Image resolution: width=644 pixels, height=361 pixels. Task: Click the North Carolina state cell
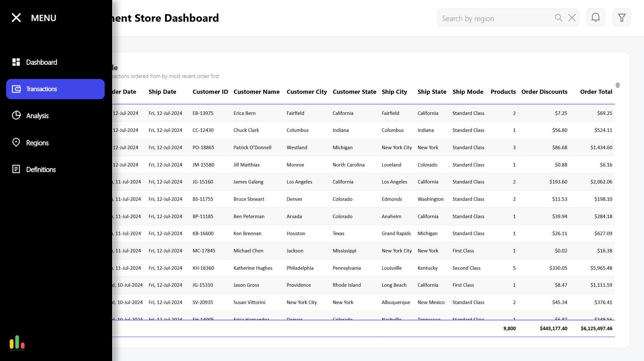click(349, 165)
